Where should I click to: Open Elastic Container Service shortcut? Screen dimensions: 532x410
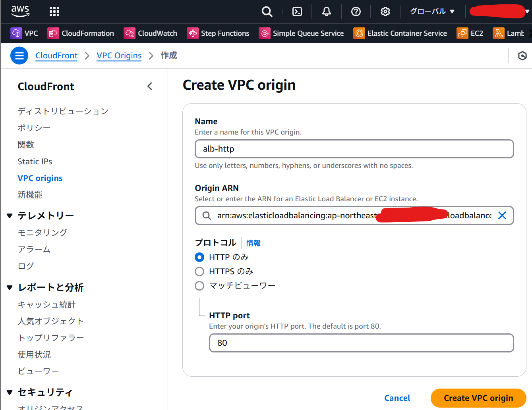tap(400, 33)
